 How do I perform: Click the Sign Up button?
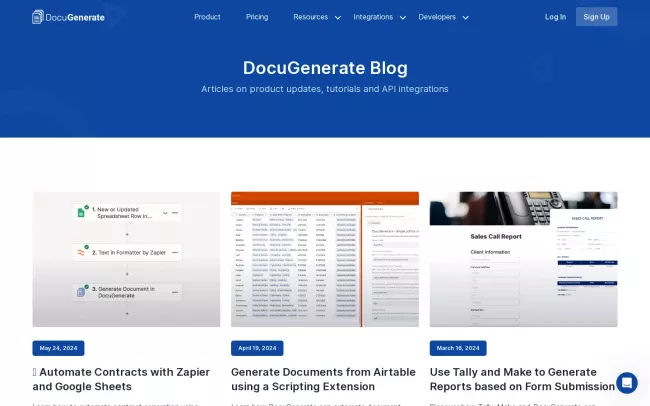pyautogui.click(x=596, y=17)
